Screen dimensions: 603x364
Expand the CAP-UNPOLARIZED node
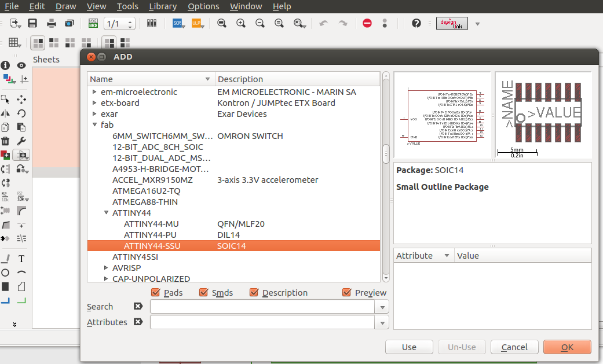tap(106, 279)
